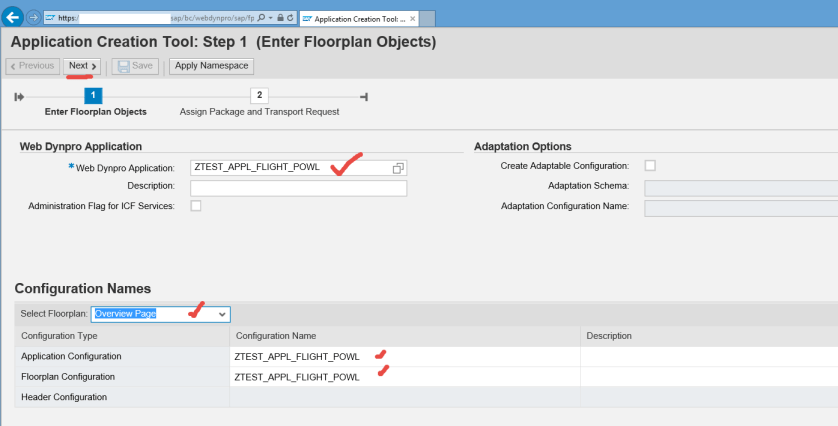Check Create Adaptable Configuration box
The height and width of the screenshot is (426, 838).
pyautogui.click(x=650, y=166)
